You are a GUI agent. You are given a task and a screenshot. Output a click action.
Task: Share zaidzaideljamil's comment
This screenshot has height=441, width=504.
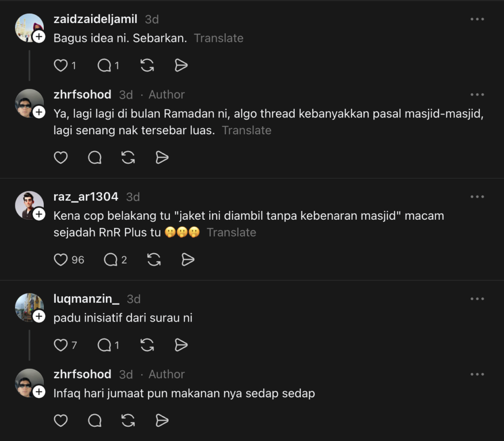pos(181,65)
